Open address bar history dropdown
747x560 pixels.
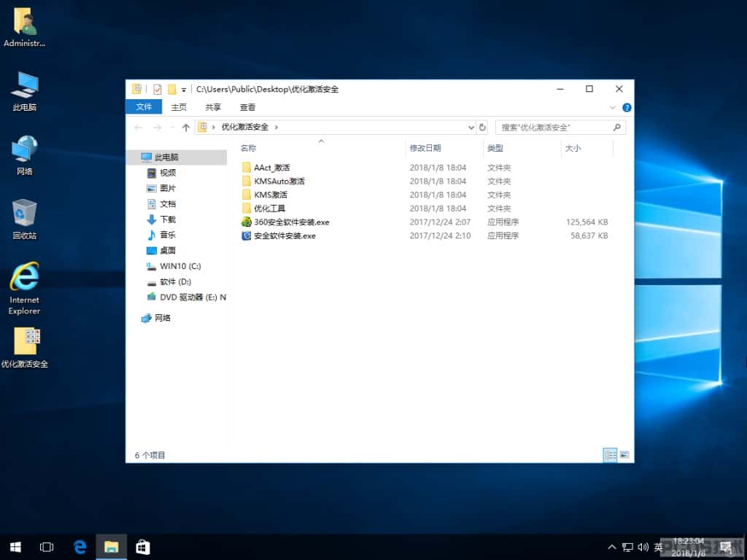[471, 127]
